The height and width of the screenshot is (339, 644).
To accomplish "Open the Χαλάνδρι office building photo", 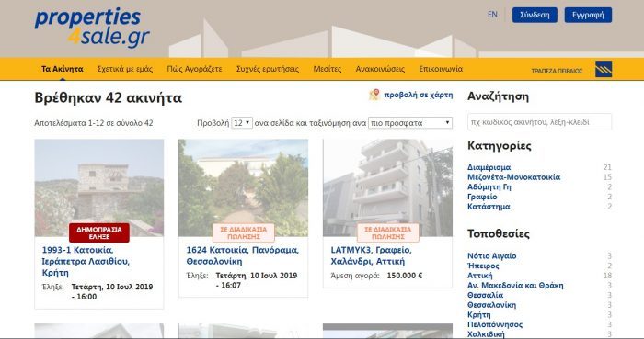I will coord(387,187).
